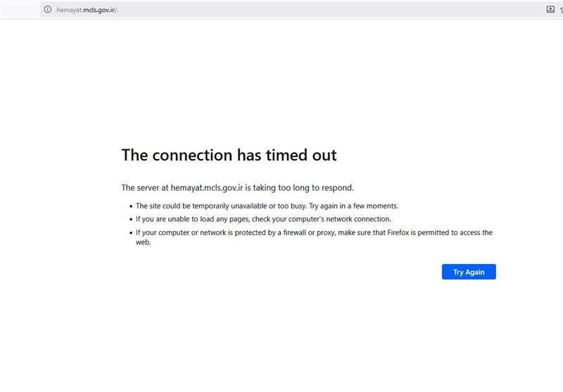Focus the address bar URL field

(87, 9)
